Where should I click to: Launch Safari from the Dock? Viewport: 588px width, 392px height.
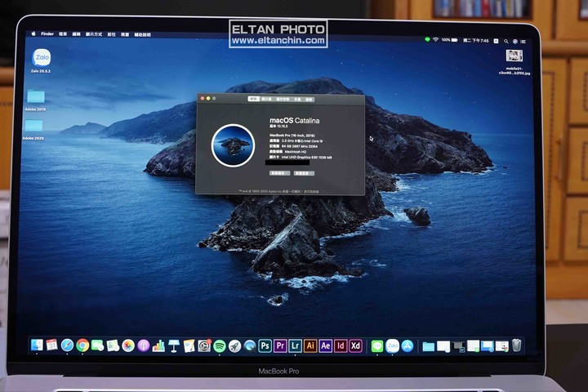click(x=67, y=345)
